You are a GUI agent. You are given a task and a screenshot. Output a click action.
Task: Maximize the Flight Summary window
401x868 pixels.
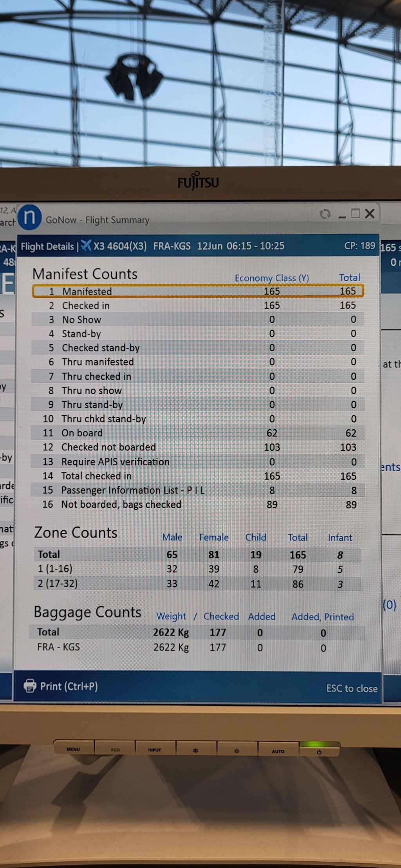pos(355,213)
